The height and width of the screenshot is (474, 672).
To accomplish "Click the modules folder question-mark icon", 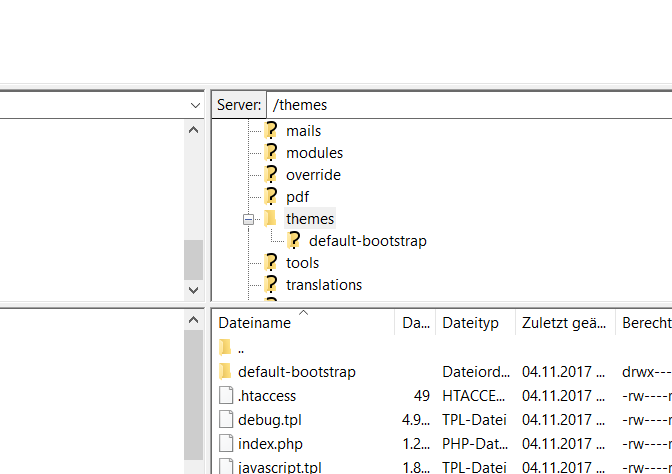I will point(271,152).
